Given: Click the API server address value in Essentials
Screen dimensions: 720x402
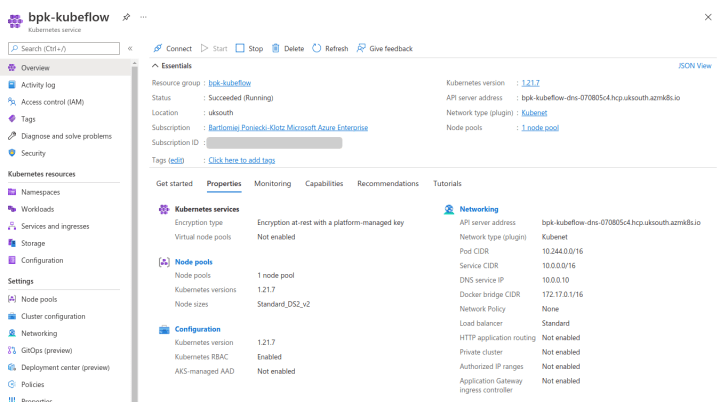Looking at the screenshot, I should coord(601,97).
